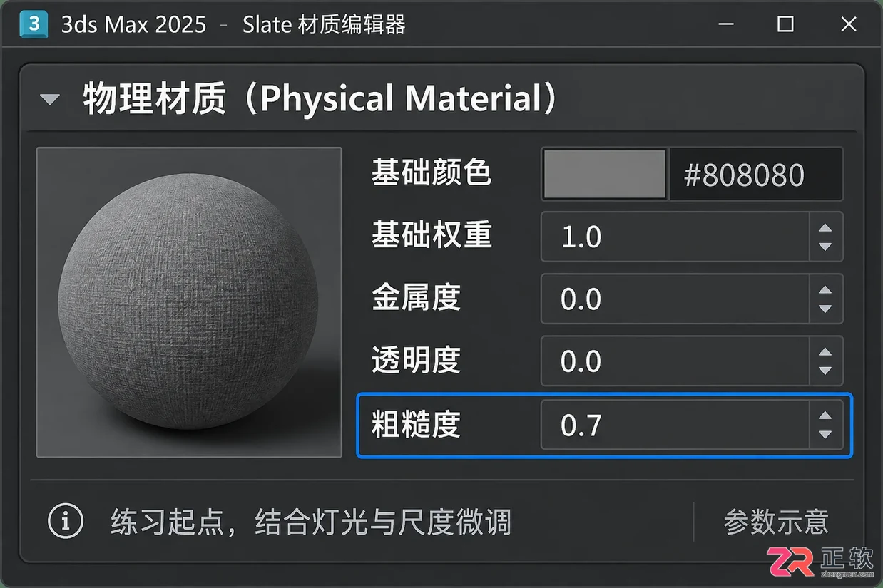Click the #808080 hex color field
Viewport: 883px width, 588px height.
pos(755,174)
